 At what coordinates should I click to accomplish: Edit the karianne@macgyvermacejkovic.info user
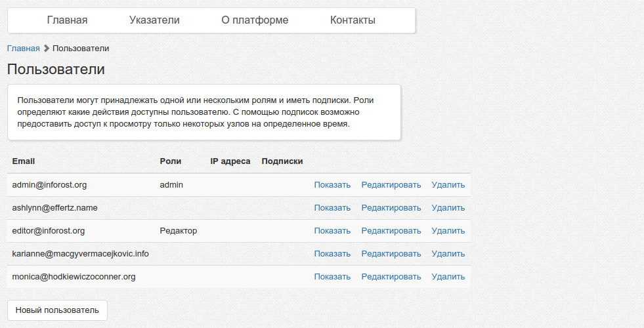(391, 254)
